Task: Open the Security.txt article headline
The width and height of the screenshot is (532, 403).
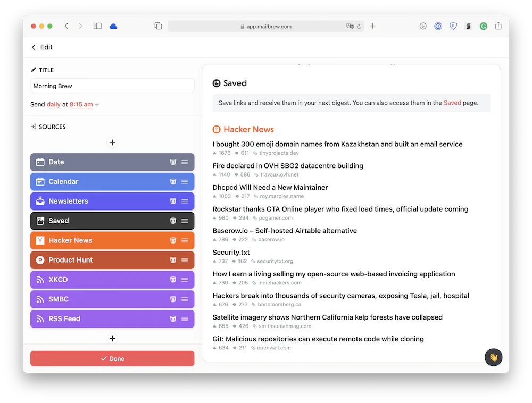Action: tap(231, 253)
